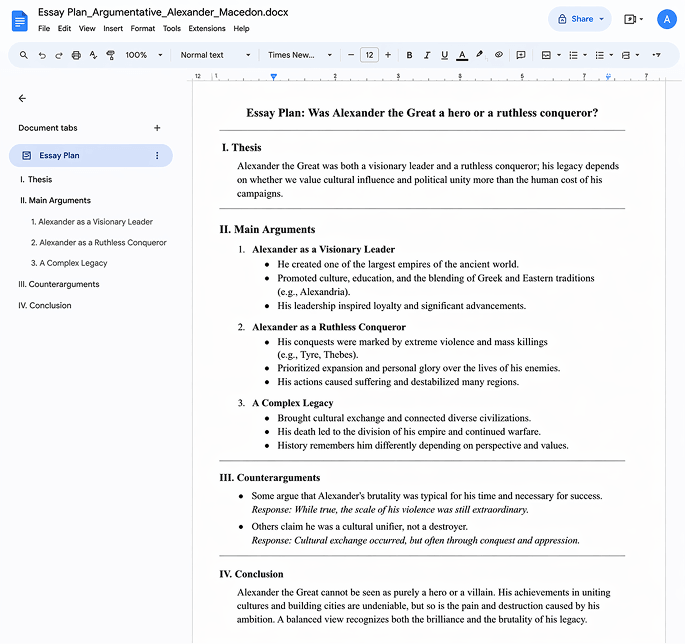Image resolution: width=685 pixels, height=644 pixels.
Task: Open the zoom 100% dropdown
Action: pos(142,55)
